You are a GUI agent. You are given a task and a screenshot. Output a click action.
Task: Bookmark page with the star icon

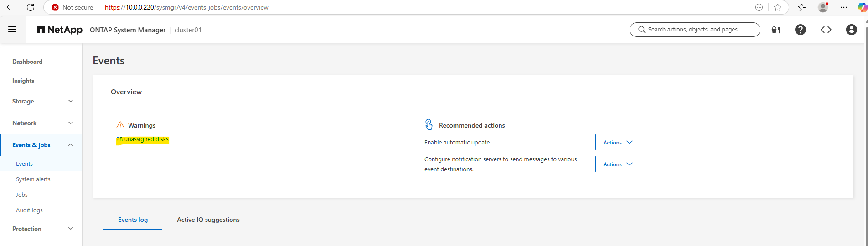pos(778,7)
